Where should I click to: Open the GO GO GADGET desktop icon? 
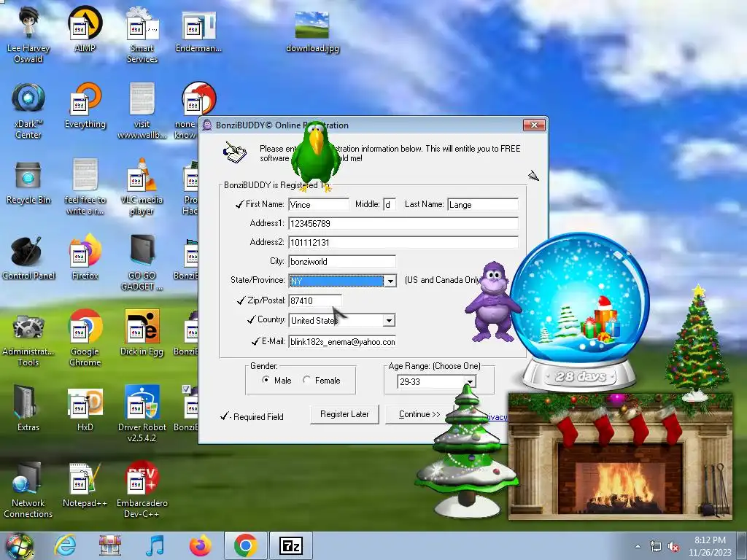click(x=142, y=262)
